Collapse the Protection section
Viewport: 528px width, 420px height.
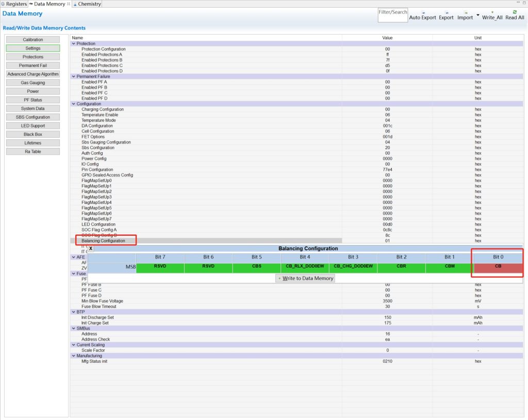(73, 44)
